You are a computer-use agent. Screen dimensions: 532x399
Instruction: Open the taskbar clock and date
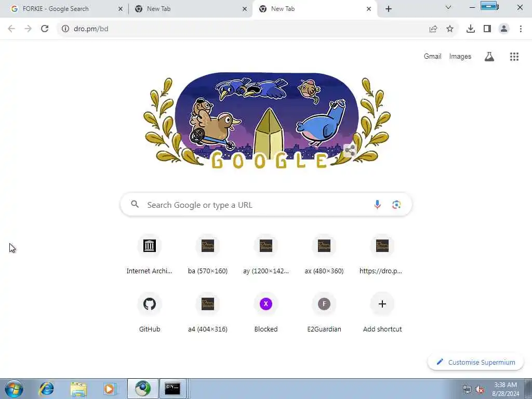click(505, 389)
